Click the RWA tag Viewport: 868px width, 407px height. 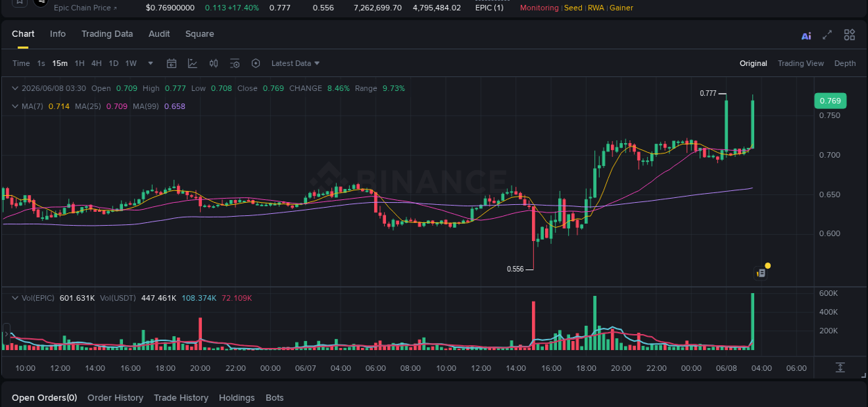click(596, 8)
